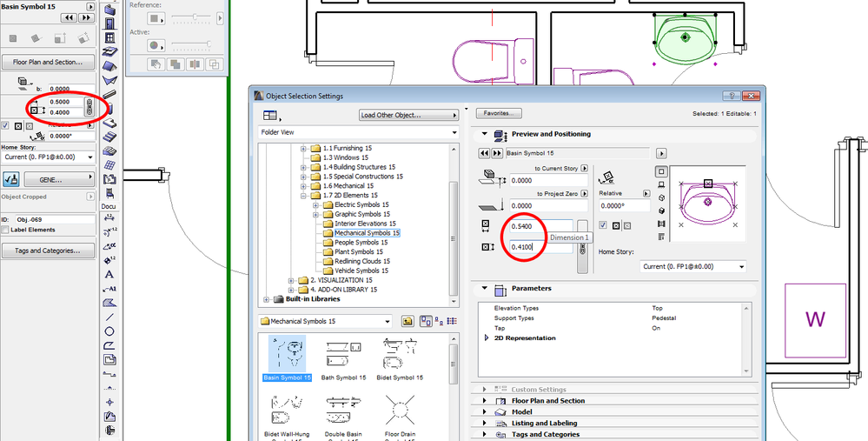This screenshot has height=441, width=868.
Task: Toggle Info Box dimension chain link icon
Action: (89, 107)
